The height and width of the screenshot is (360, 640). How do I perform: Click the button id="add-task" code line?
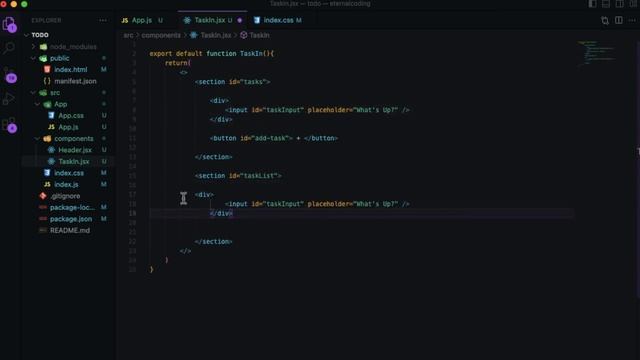click(274, 138)
